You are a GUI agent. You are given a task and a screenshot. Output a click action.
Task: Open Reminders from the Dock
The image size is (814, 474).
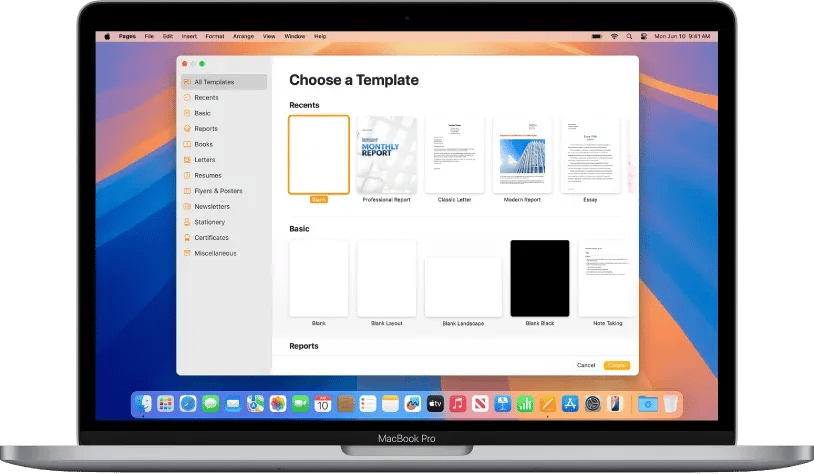pyautogui.click(x=368, y=403)
